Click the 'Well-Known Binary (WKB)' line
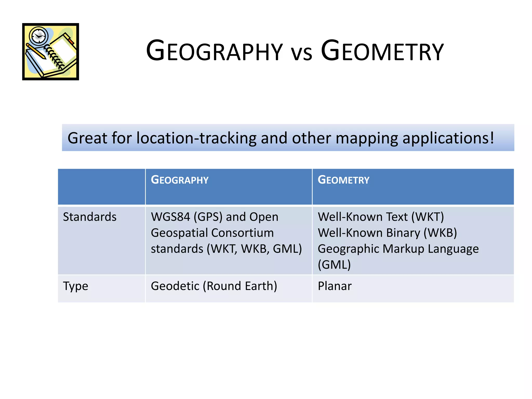The height and width of the screenshot is (399, 532). tap(387, 233)
